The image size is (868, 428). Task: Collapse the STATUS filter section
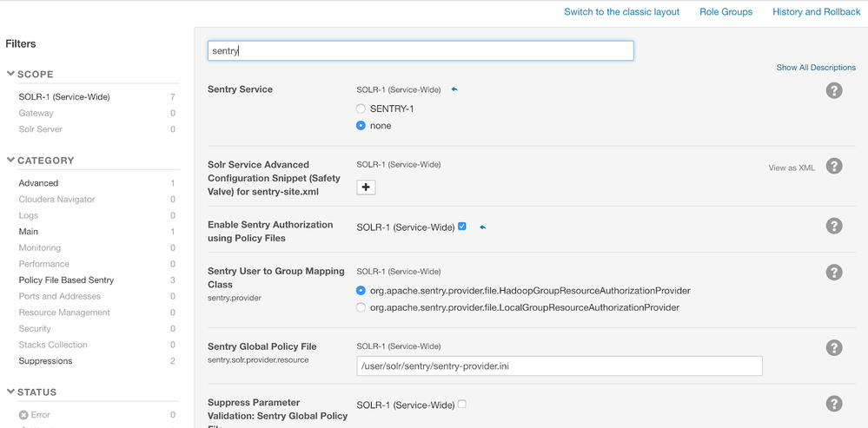[x=11, y=392]
